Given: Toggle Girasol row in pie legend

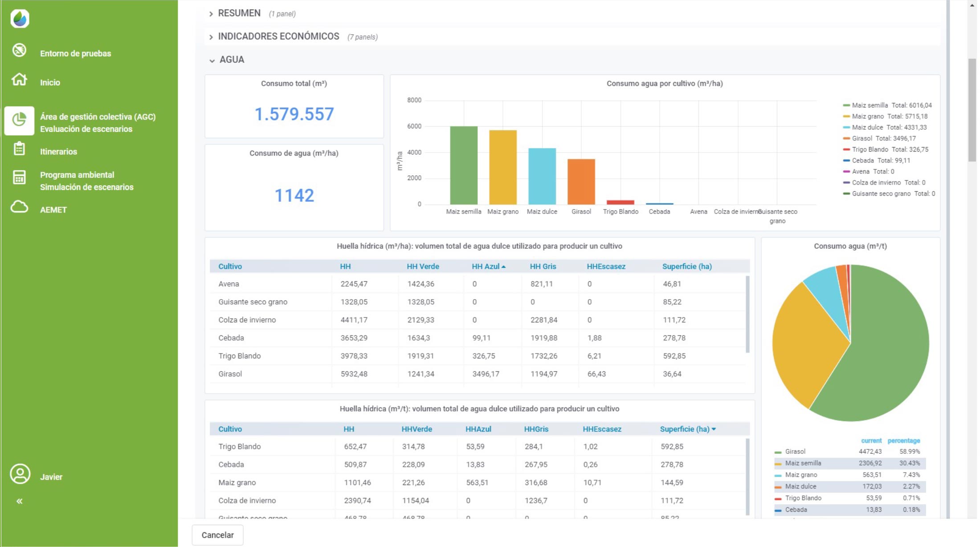Looking at the screenshot, I should [850, 452].
